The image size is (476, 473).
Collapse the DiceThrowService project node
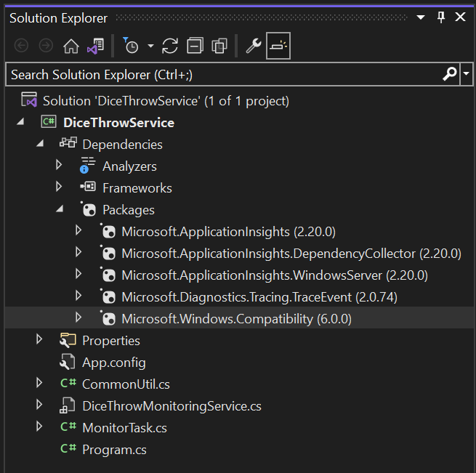20,122
